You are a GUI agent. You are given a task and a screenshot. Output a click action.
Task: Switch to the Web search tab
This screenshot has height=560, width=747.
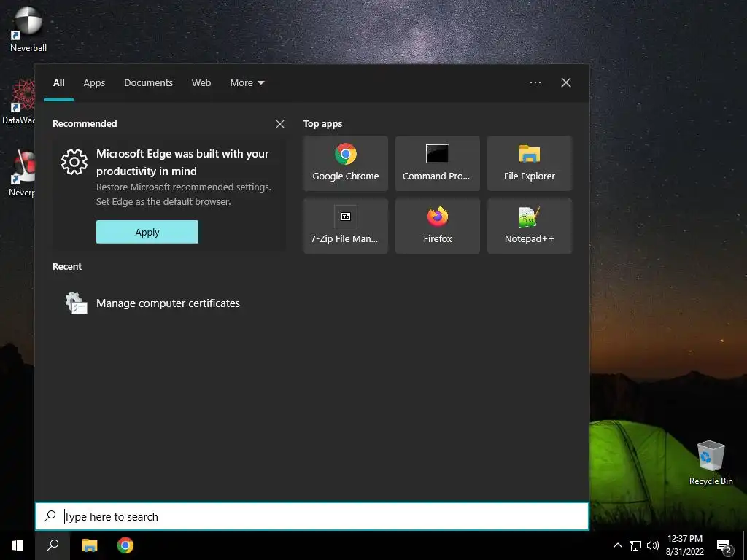[x=201, y=83]
